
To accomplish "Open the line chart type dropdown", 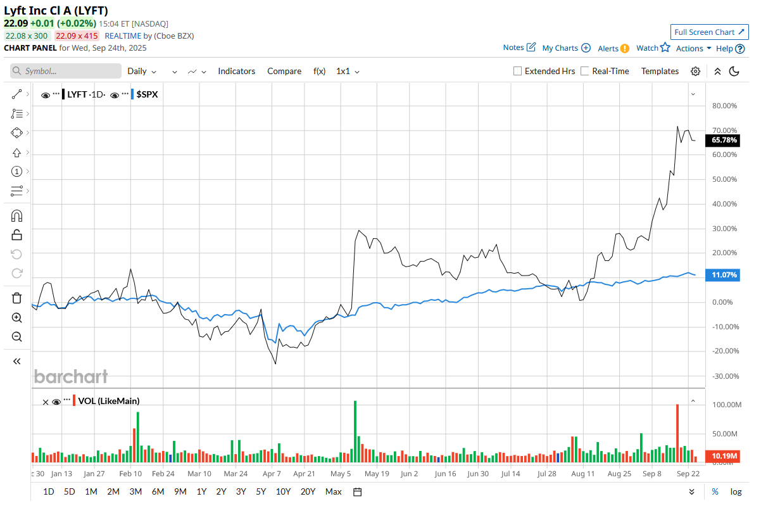I will (x=197, y=72).
